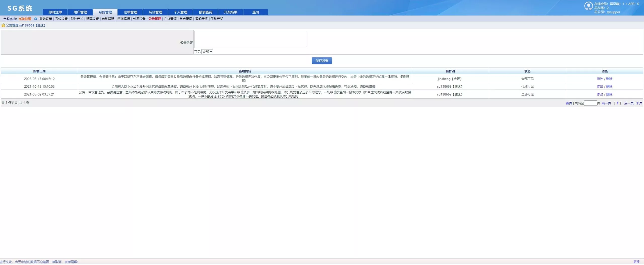Image resolution: width=644 pixels, height=265 pixels.
Task: Click 修改 on the 2023-03-13 announcement
Action: pos(600,79)
